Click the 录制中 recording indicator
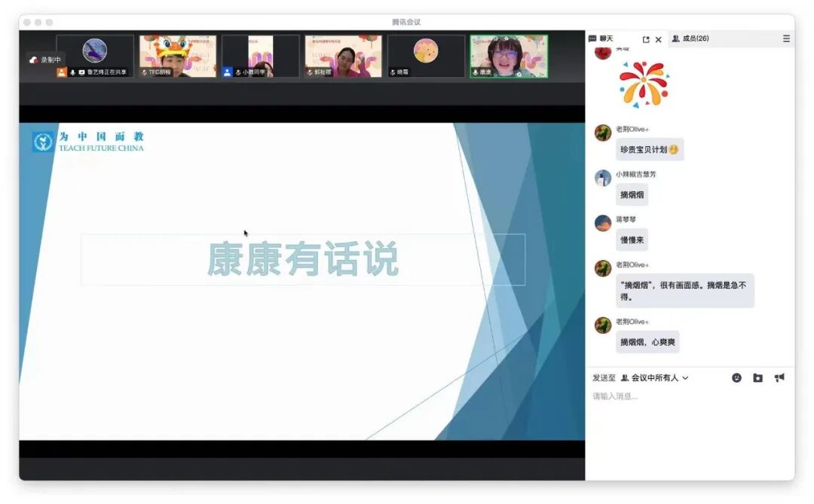Viewport: 814px width, 504px height. pos(47,59)
